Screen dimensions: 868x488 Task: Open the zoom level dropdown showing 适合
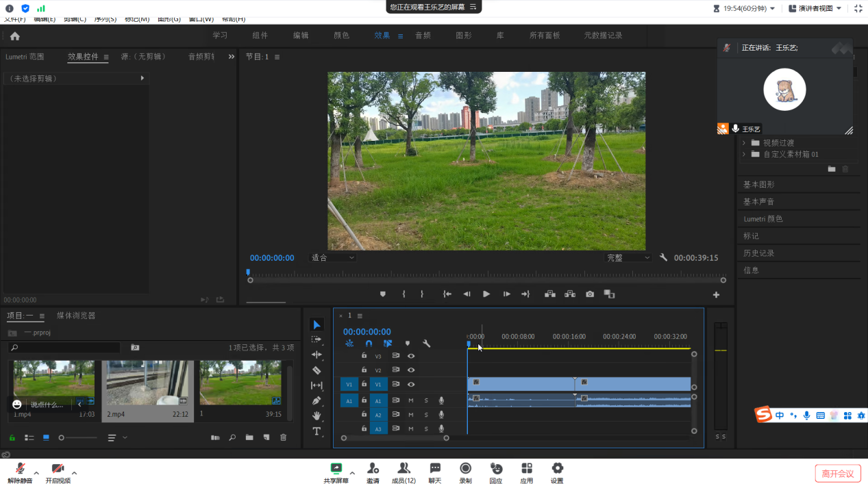tap(333, 258)
